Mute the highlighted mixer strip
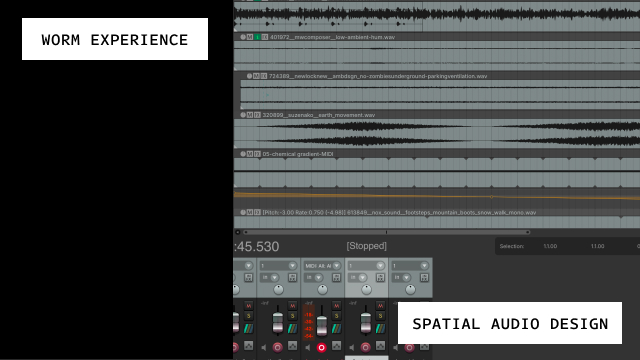 (380, 306)
